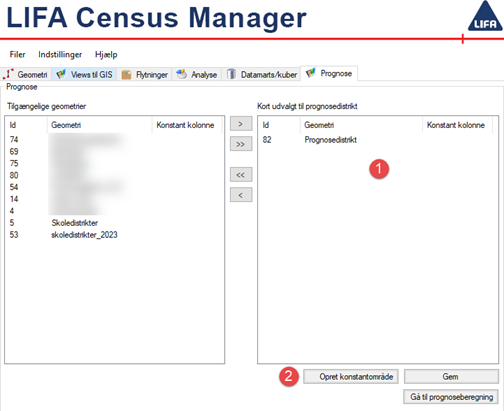
Task: Move all geometries right with >> button
Action: [x=241, y=144]
